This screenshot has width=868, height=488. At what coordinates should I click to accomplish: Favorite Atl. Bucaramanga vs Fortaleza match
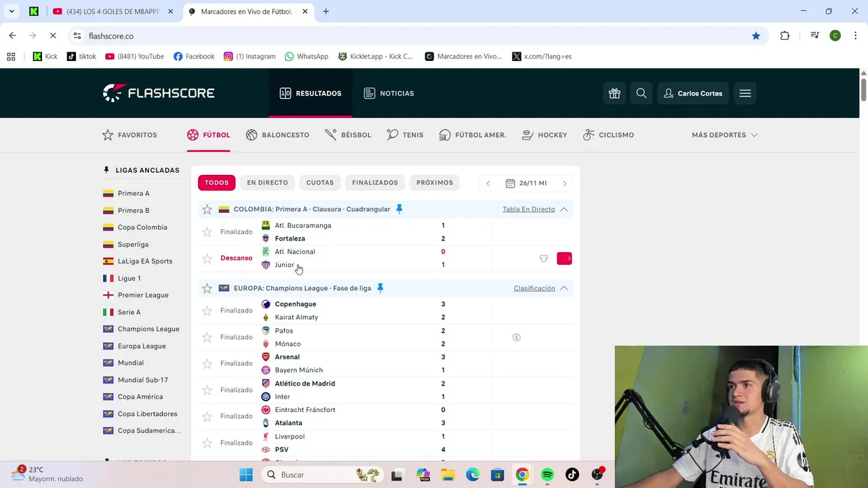(208, 232)
